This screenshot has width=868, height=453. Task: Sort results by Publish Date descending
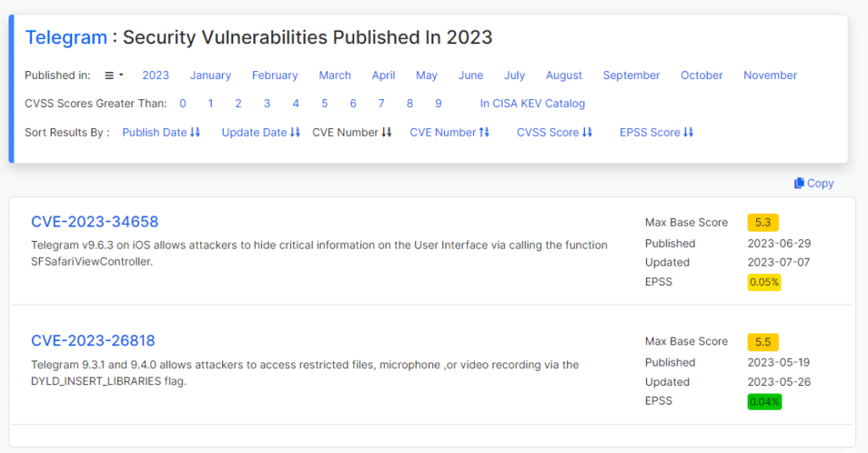161,132
